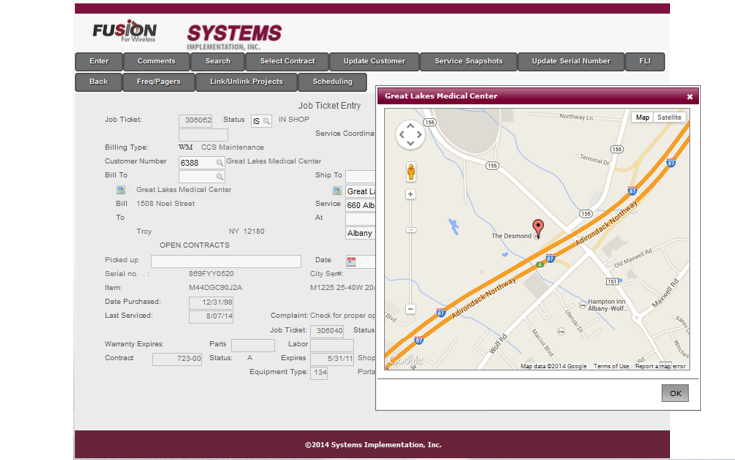
Task: Click the Last Serviced field 8/07/14
Action: 211,317
